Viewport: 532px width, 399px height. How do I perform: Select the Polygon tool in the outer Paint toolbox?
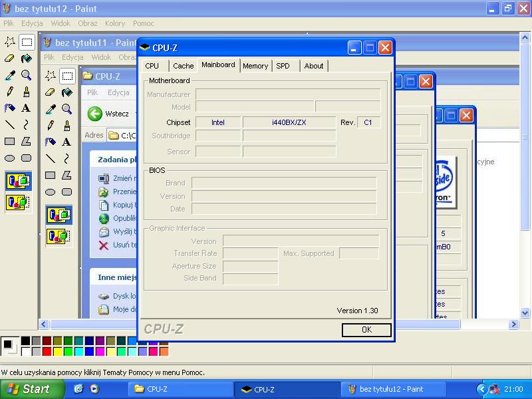tap(27, 142)
